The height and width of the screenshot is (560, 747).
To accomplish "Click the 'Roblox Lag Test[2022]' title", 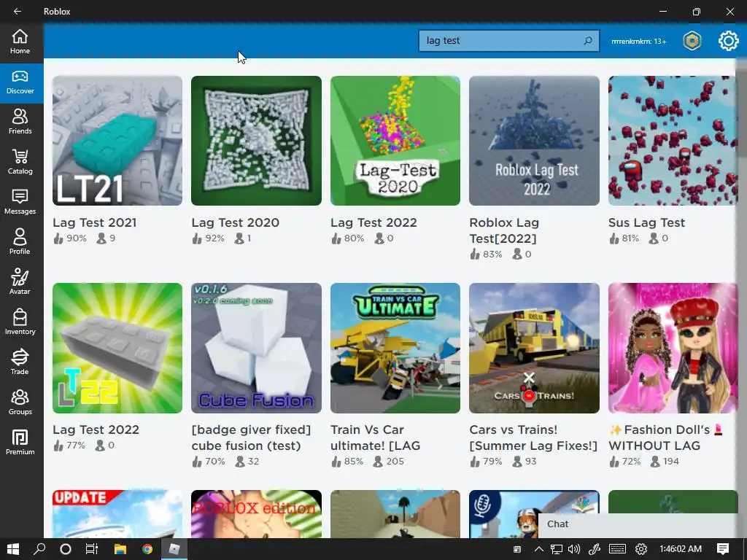I will [504, 230].
